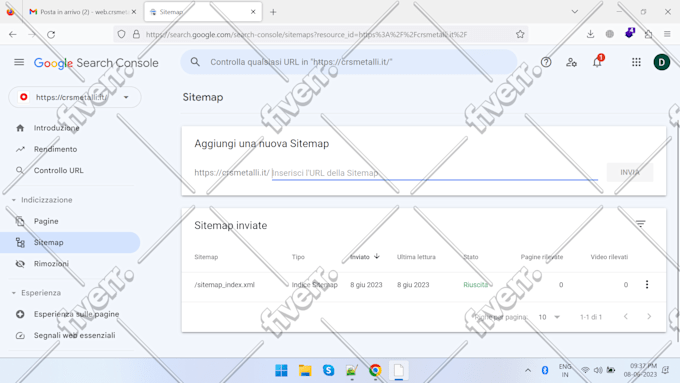
Task: Open more options for sitemap_index.xml row
Action: click(647, 285)
